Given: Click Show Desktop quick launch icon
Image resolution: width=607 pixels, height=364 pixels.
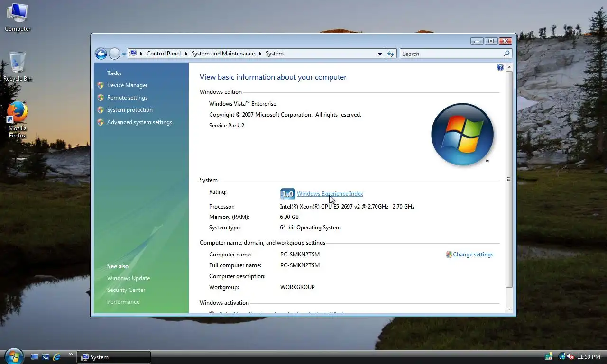Looking at the screenshot, I should [35, 357].
